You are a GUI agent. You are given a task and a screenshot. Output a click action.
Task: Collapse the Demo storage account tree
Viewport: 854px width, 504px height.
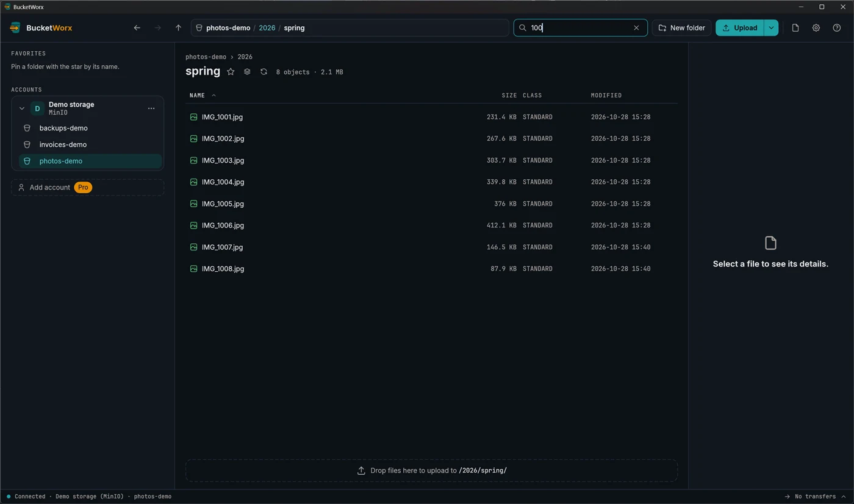tap(22, 108)
